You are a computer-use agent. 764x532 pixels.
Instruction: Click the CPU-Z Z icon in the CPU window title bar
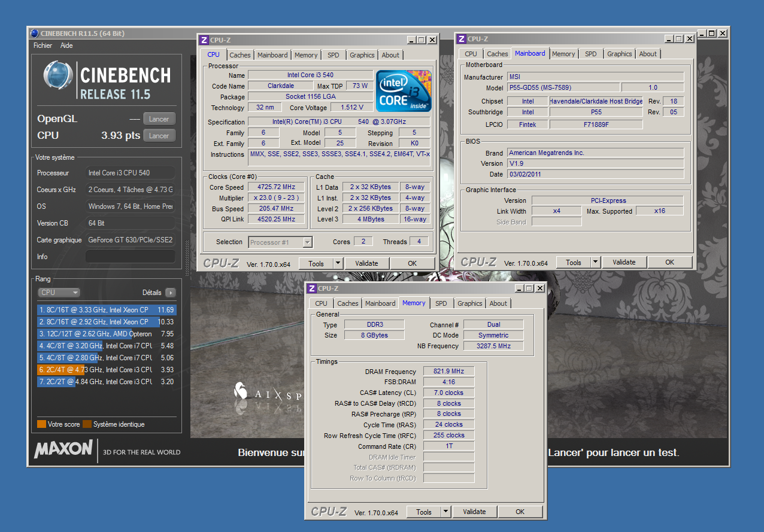(x=204, y=40)
